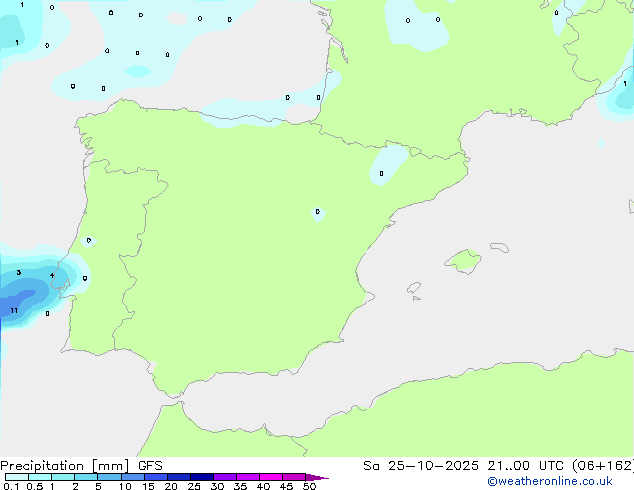
Task: Select the 1–2 mm legend swatch
Action: click(x=63, y=477)
